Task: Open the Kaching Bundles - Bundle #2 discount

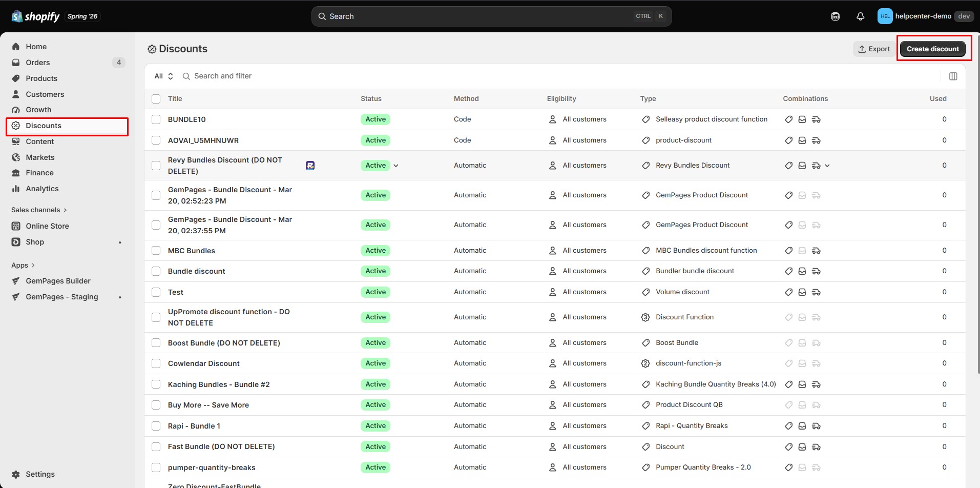Action: tap(219, 384)
